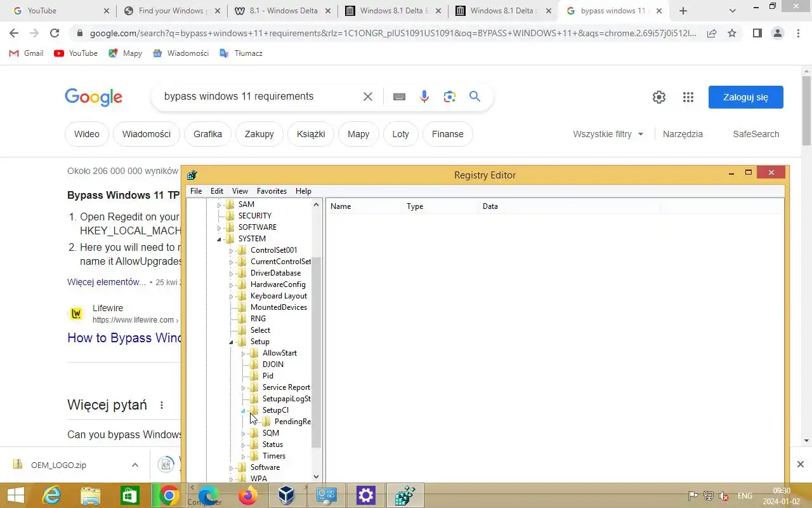Expand the SOFTWARE hive
Viewport: 812px width, 508px height.
click(219, 227)
